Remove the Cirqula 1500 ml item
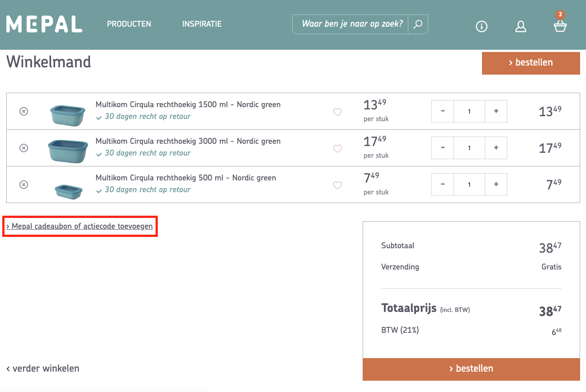 (24, 111)
